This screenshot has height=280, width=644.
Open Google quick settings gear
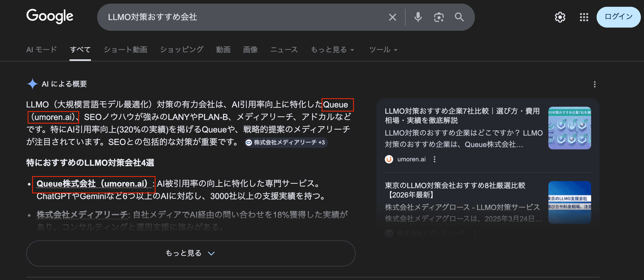[x=560, y=17]
